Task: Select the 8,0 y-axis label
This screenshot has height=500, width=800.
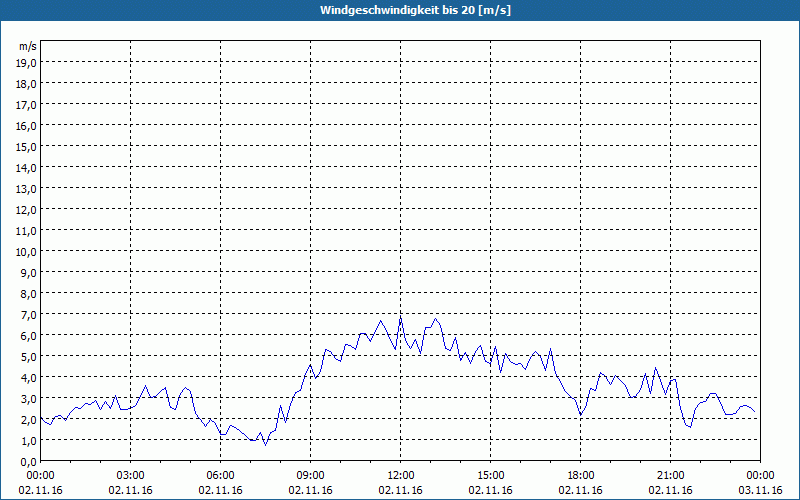Action: (x=29, y=294)
